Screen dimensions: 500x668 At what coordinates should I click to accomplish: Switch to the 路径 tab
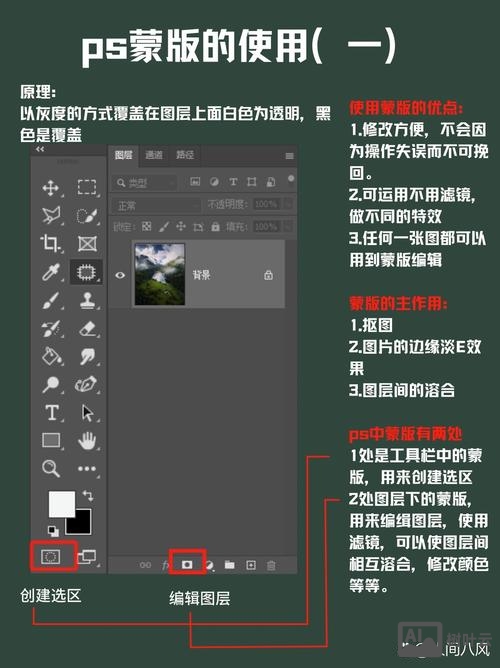(185, 155)
